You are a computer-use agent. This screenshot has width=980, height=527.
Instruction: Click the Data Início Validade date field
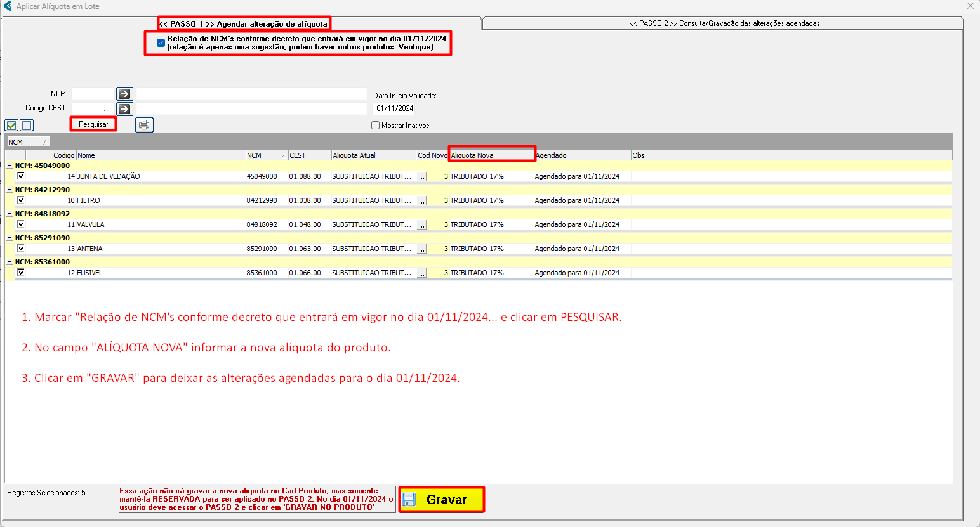395,108
